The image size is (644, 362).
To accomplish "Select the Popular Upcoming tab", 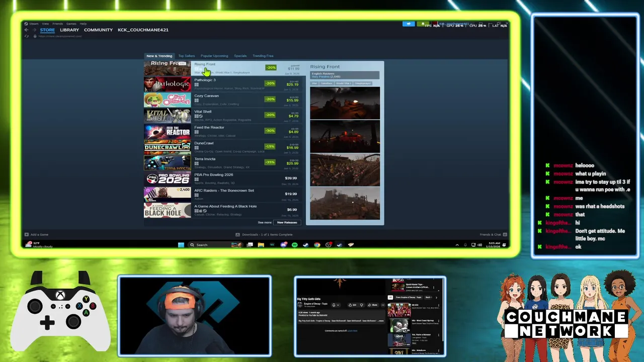I will click(x=214, y=56).
